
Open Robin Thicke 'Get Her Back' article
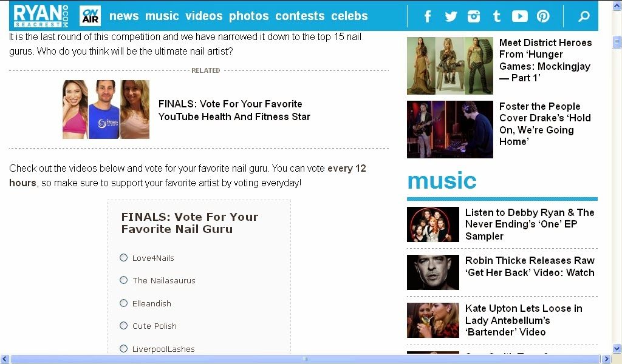pyautogui.click(x=530, y=266)
